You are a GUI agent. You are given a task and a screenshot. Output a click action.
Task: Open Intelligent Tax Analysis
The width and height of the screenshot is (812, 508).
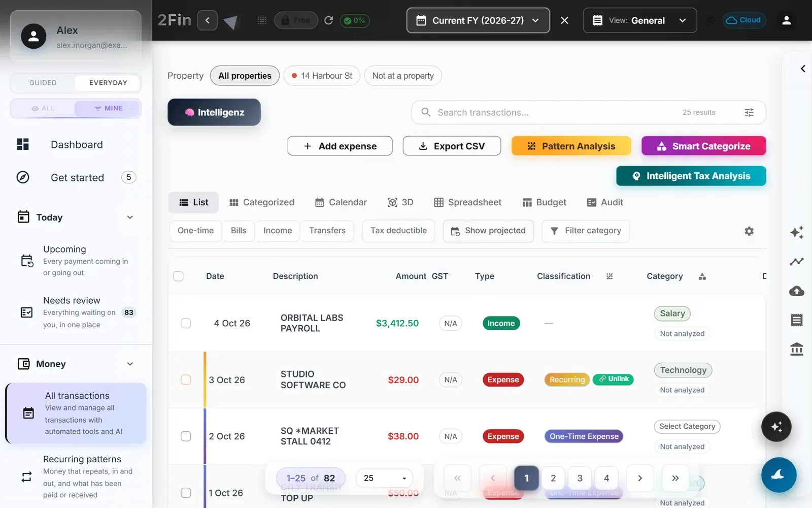point(691,176)
